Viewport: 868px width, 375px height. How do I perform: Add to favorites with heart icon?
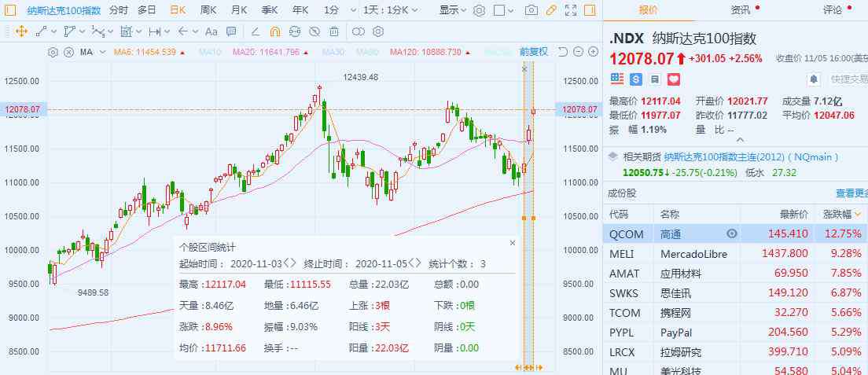[674, 79]
